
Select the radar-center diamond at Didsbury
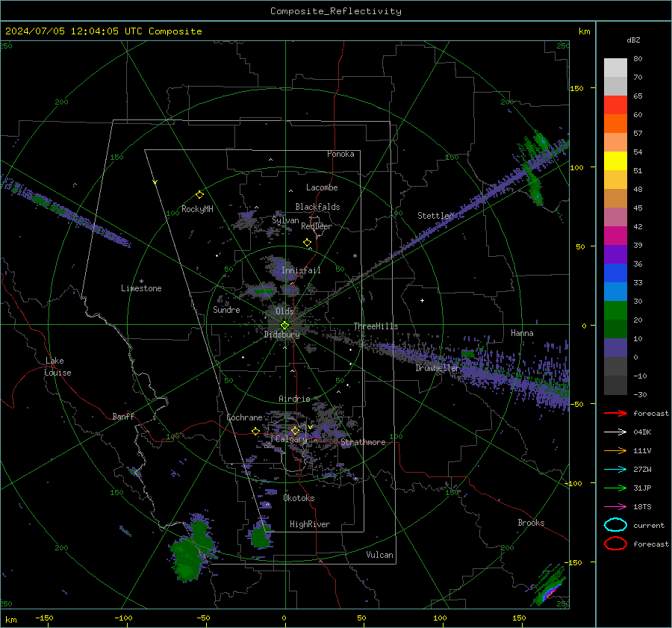[284, 326]
